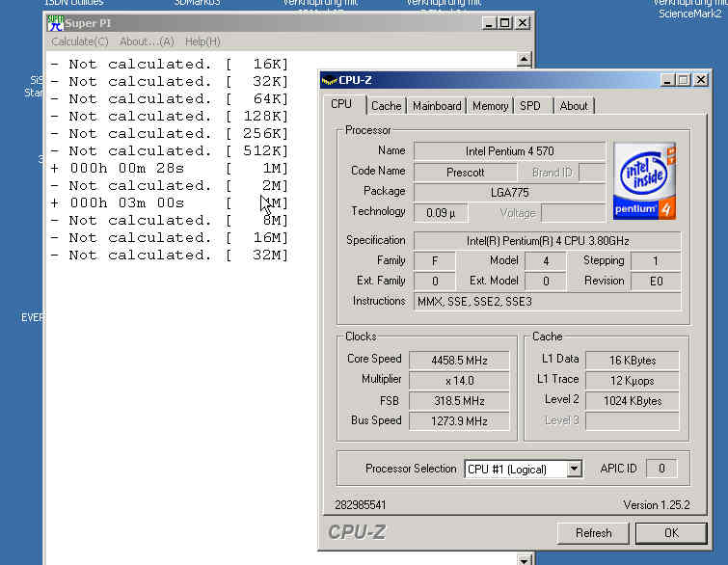This screenshot has width=728, height=565.
Task: Open the Processor Selection dropdown
Action: (x=574, y=469)
